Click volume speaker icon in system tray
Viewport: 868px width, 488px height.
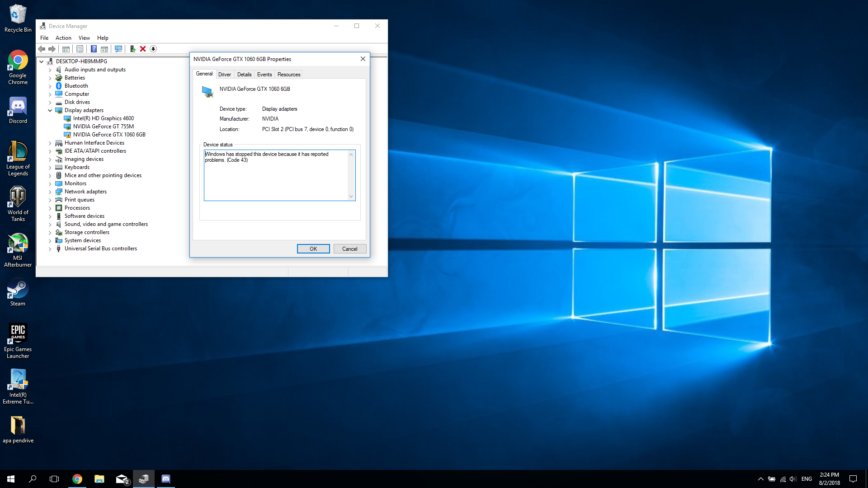tap(793, 479)
